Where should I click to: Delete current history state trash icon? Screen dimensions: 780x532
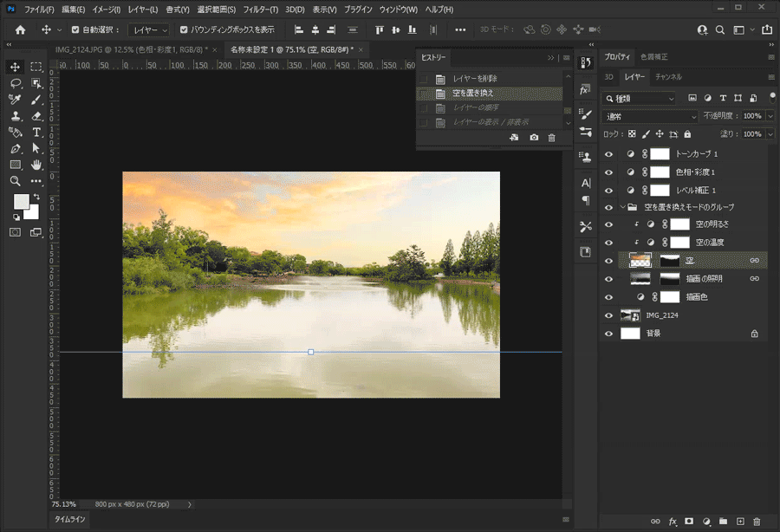[552, 138]
